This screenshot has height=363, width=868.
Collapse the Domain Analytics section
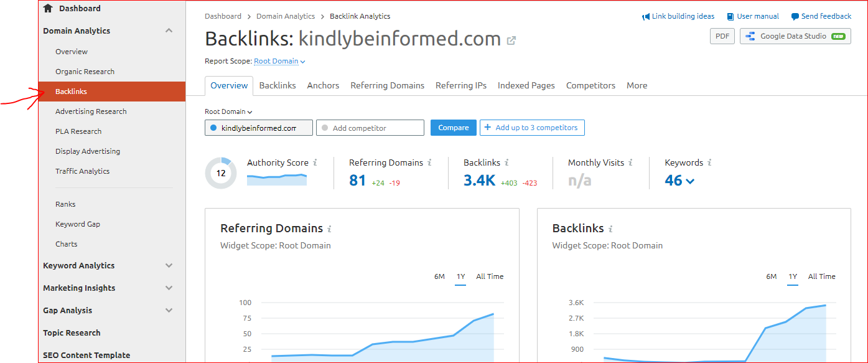click(169, 31)
